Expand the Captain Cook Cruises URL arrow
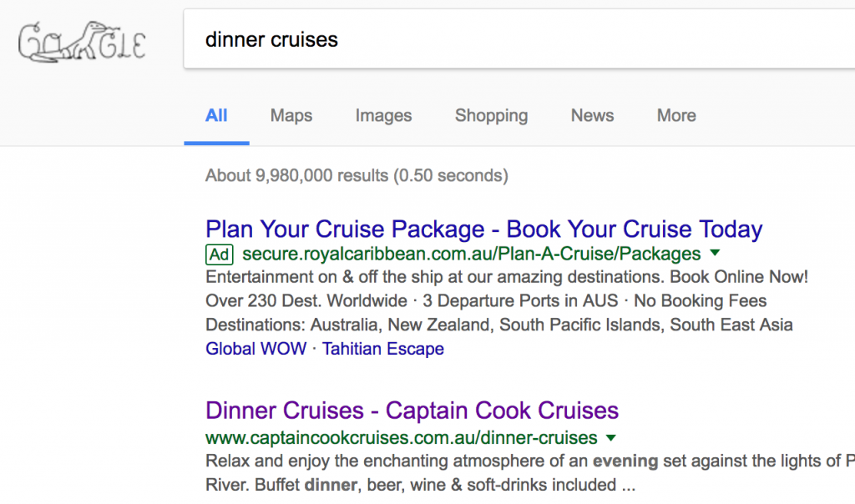 [611, 438]
